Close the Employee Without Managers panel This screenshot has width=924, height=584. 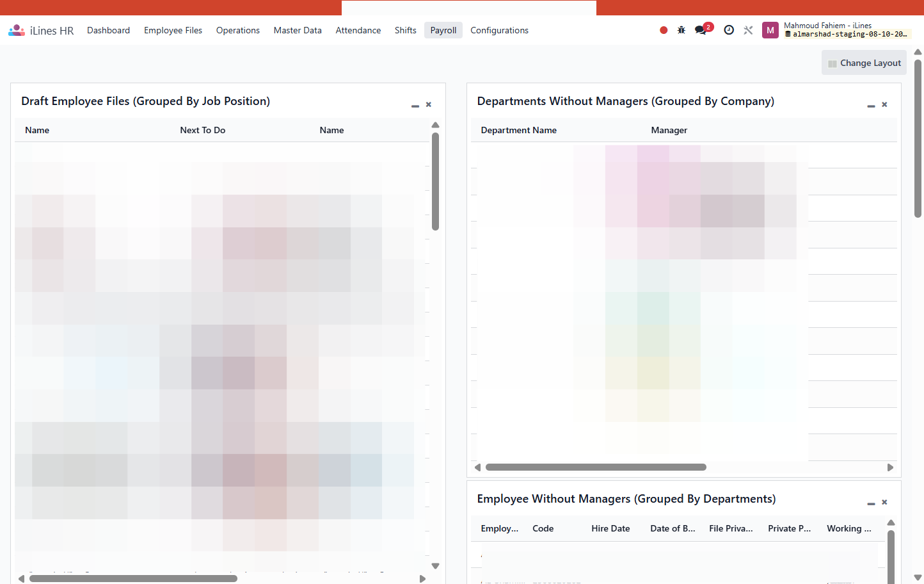pyautogui.click(x=884, y=502)
